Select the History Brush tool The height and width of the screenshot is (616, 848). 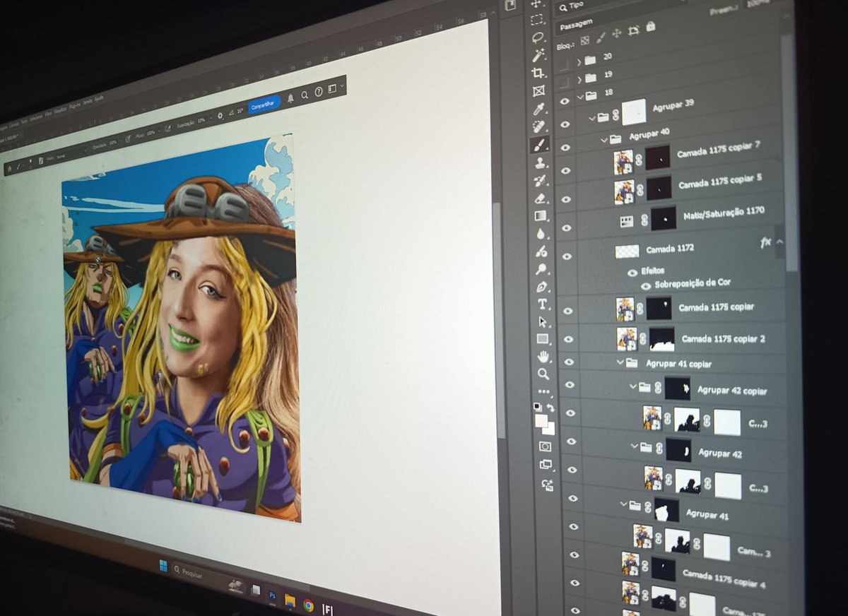541,180
